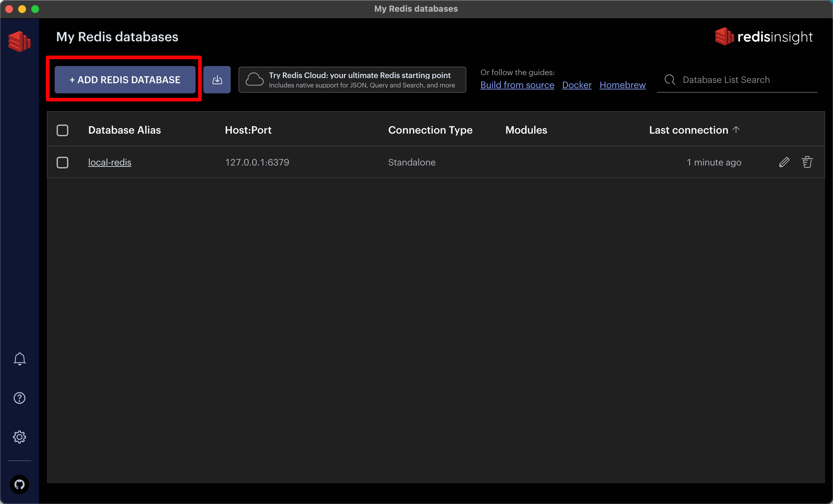Click the green macOS fullscreen window button

click(x=35, y=9)
